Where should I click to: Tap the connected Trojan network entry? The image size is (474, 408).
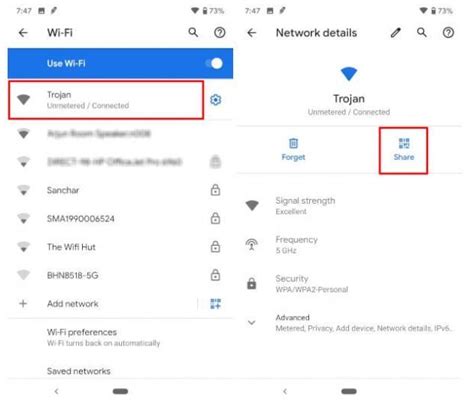pos(106,100)
